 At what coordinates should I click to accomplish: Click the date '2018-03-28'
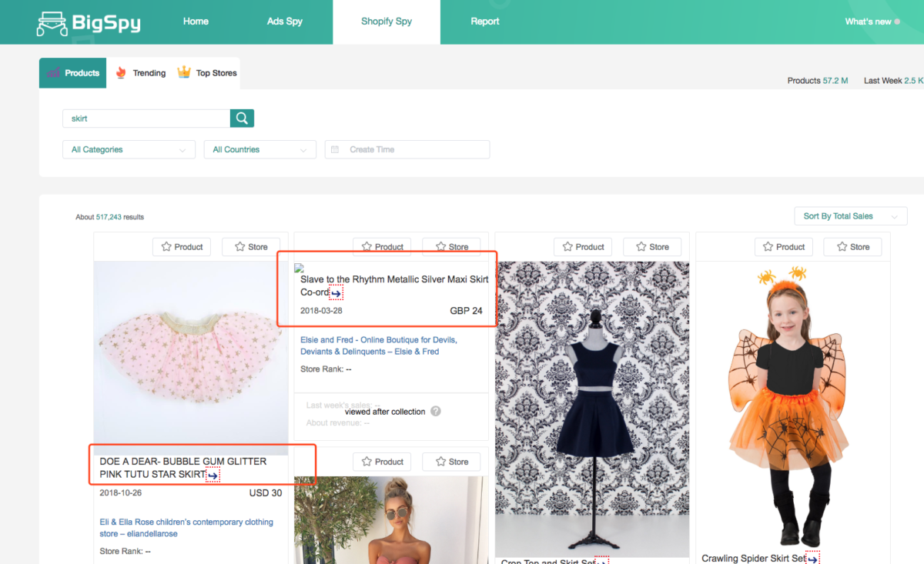coord(321,311)
